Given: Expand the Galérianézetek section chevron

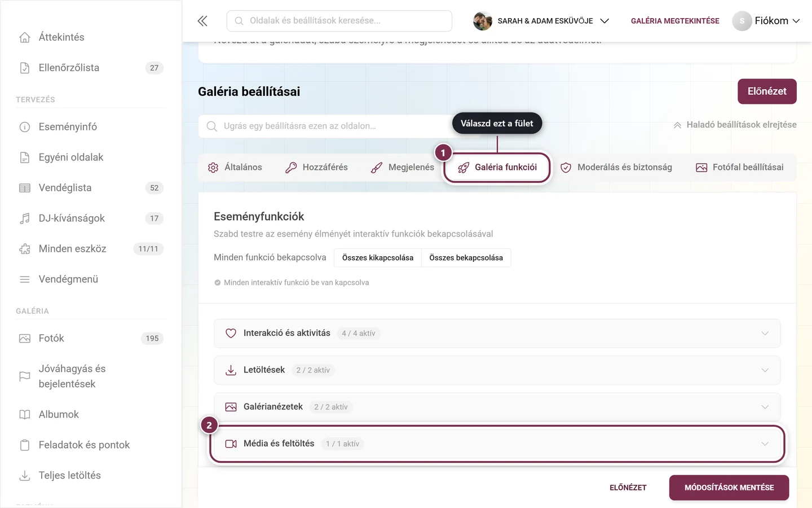Looking at the screenshot, I should pos(765,407).
